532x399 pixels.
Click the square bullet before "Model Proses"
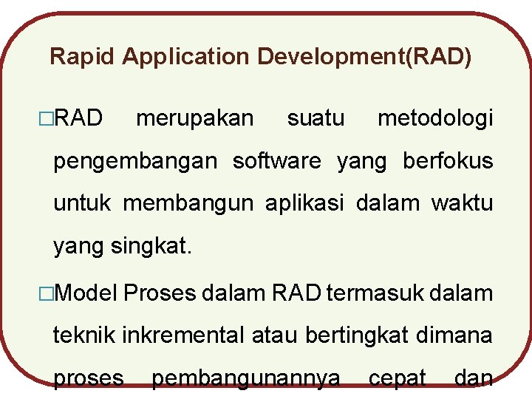point(47,294)
